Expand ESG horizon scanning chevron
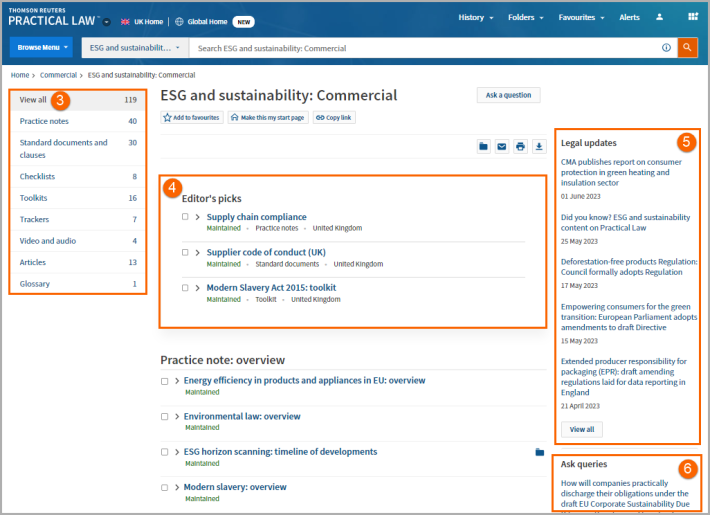 [x=177, y=452]
